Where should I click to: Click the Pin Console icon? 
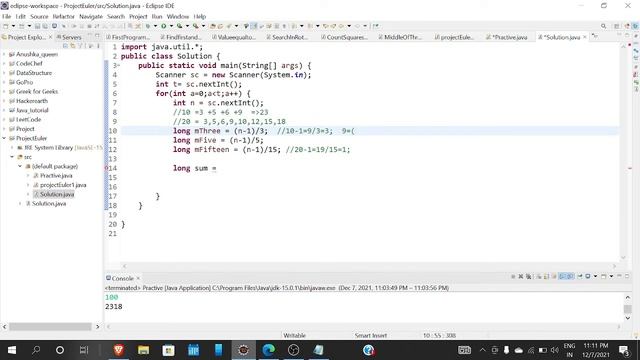(580, 276)
